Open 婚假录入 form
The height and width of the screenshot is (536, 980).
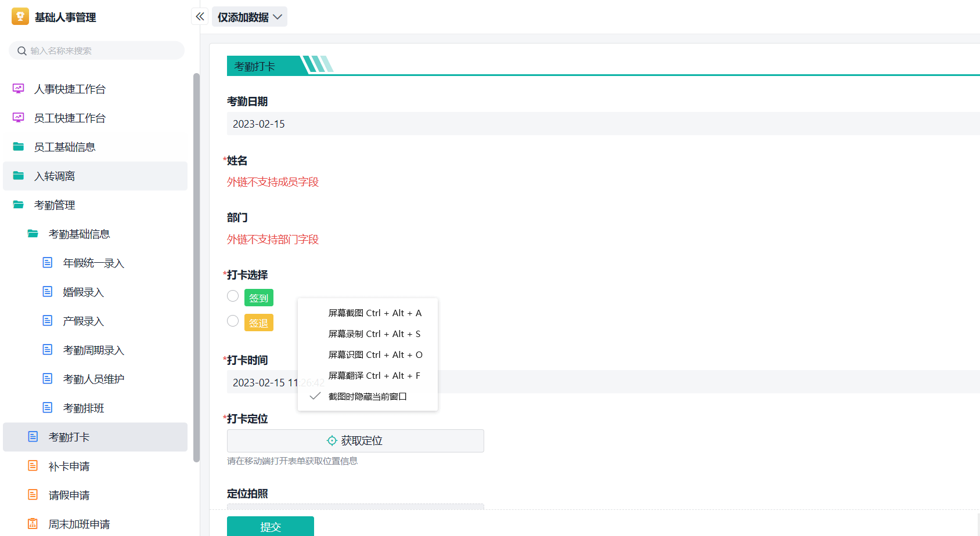pos(95,292)
